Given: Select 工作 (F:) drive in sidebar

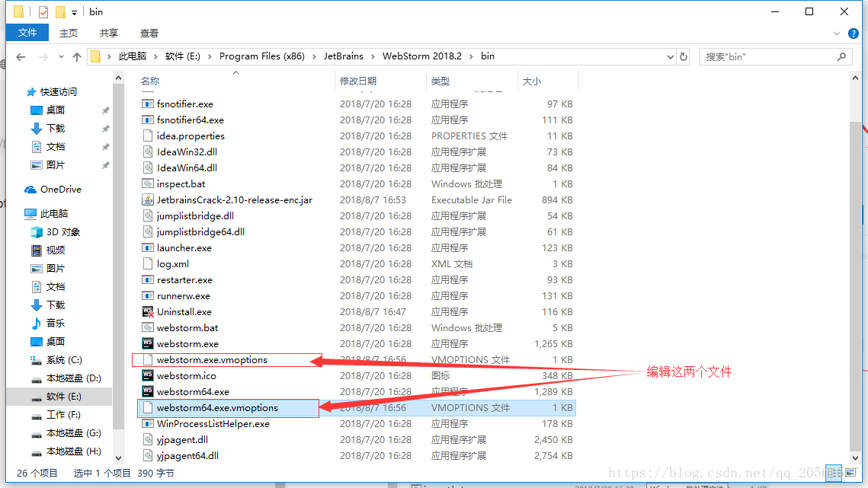Looking at the screenshot, I should (63, 414).
